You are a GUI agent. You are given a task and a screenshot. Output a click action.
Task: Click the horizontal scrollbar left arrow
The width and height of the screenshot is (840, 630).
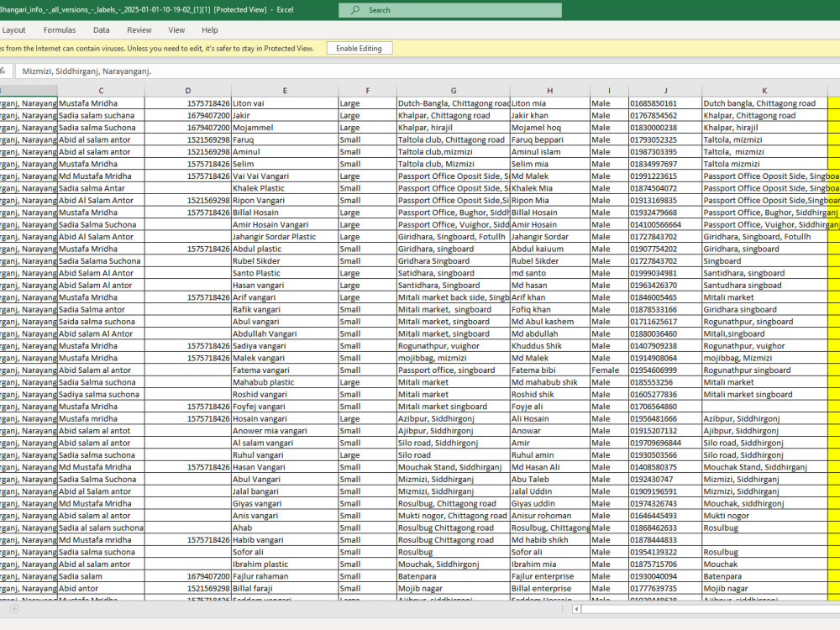coord(576,608)
